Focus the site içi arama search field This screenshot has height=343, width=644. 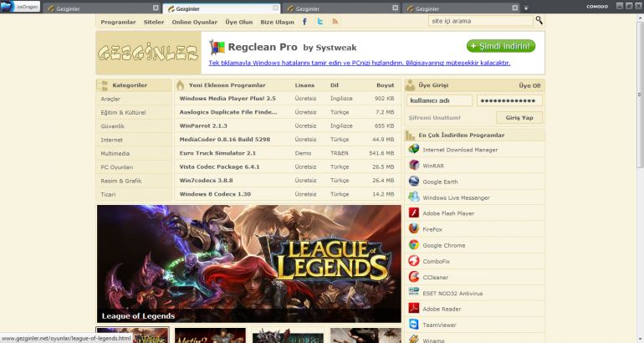[481, 21]
